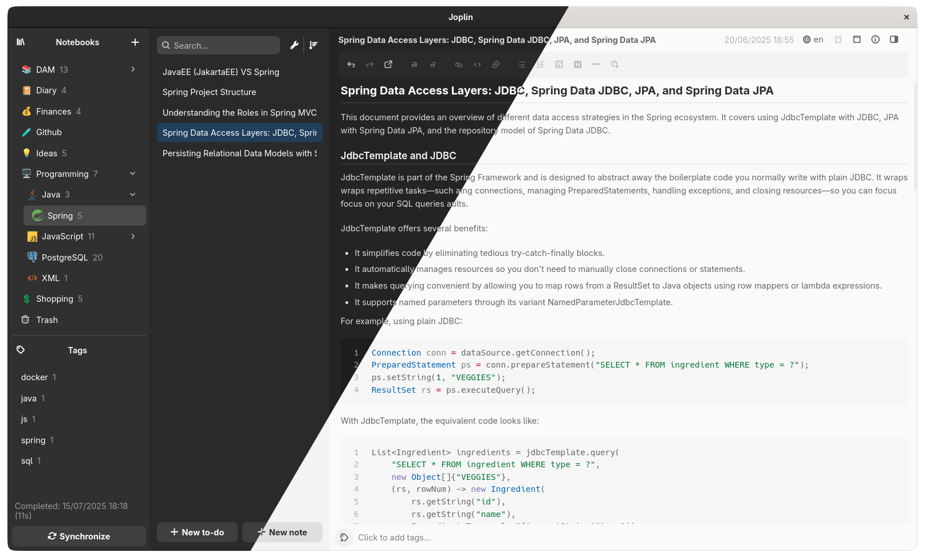Expand the DAM notebook chevron
925x560 pixels.
[133, 69]
